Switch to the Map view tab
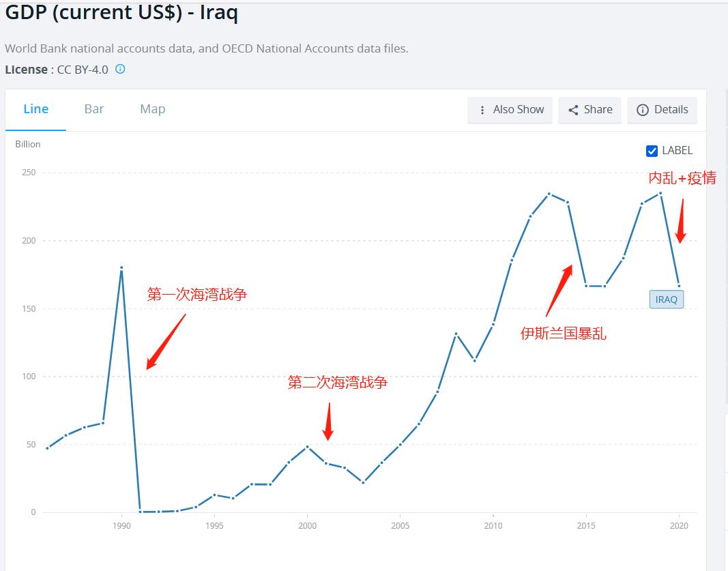The width and height of the screenshot is (728, 571). pyautogui.click(x=152, y=109)
